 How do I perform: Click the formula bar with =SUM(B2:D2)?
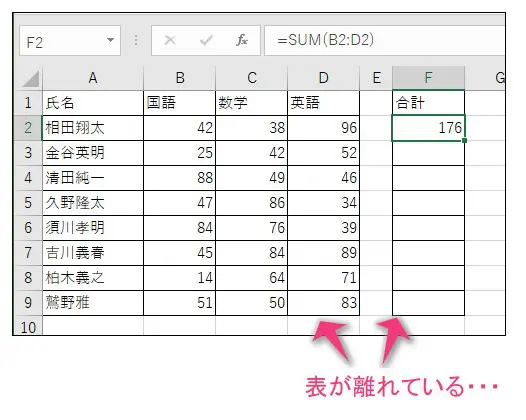384,41
